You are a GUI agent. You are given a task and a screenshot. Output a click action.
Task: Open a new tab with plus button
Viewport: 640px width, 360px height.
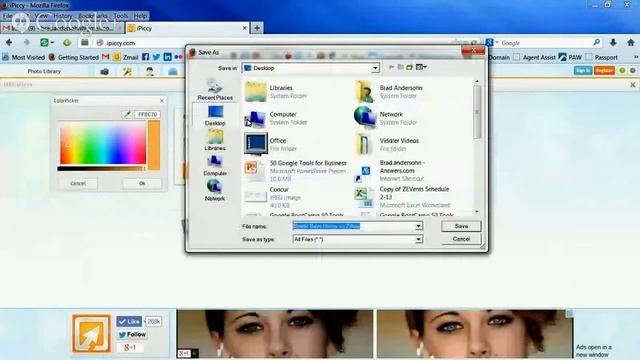pyautogui.click(x=257, y=28)
